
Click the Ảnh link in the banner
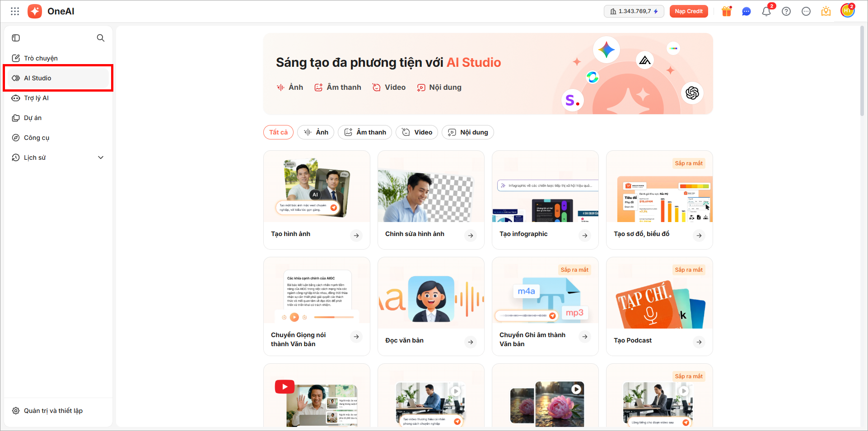[290, 88]
